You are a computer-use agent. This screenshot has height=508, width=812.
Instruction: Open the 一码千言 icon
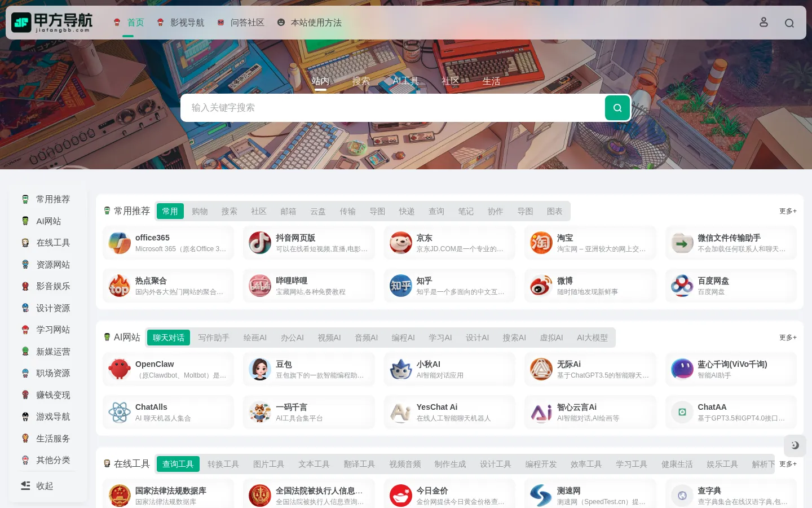click(260, 413)
